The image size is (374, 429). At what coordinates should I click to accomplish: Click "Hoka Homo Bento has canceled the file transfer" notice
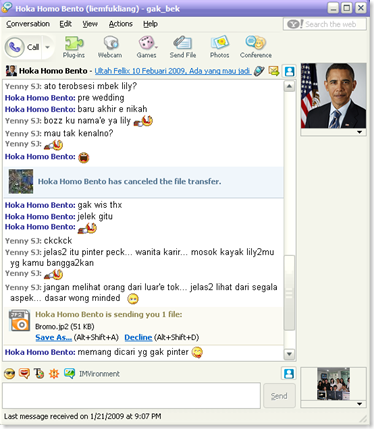point(129,181)
